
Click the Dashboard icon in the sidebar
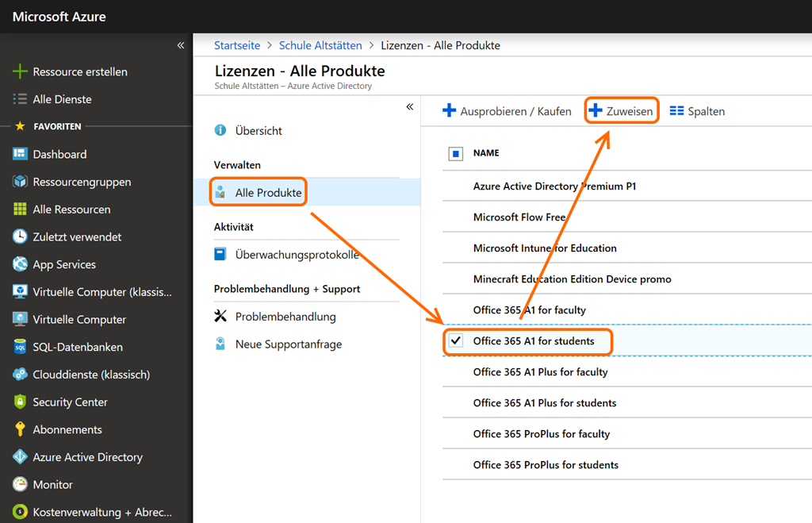click(x=20, y=154)
